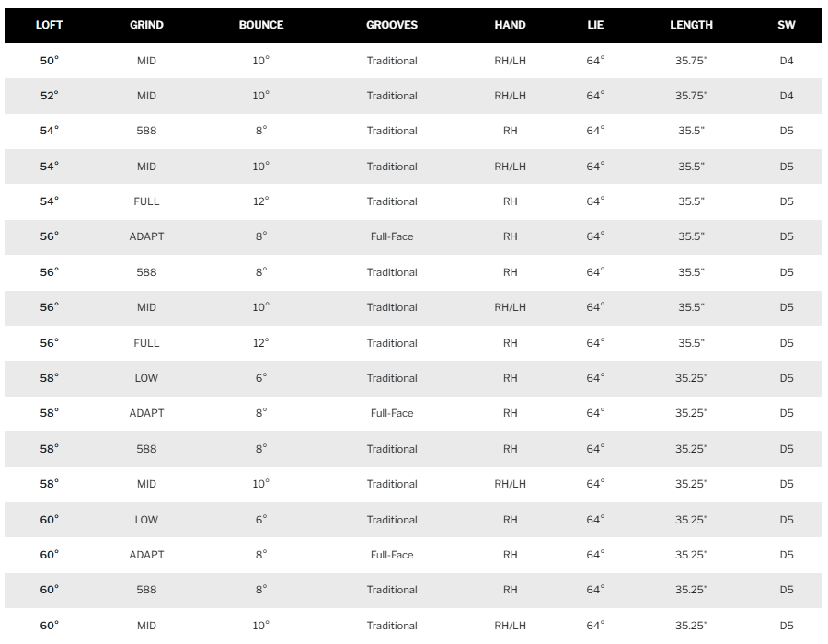Click RH/LH hand in the 58° MID row
The image size is (828, 644).
tap(510, 484)
